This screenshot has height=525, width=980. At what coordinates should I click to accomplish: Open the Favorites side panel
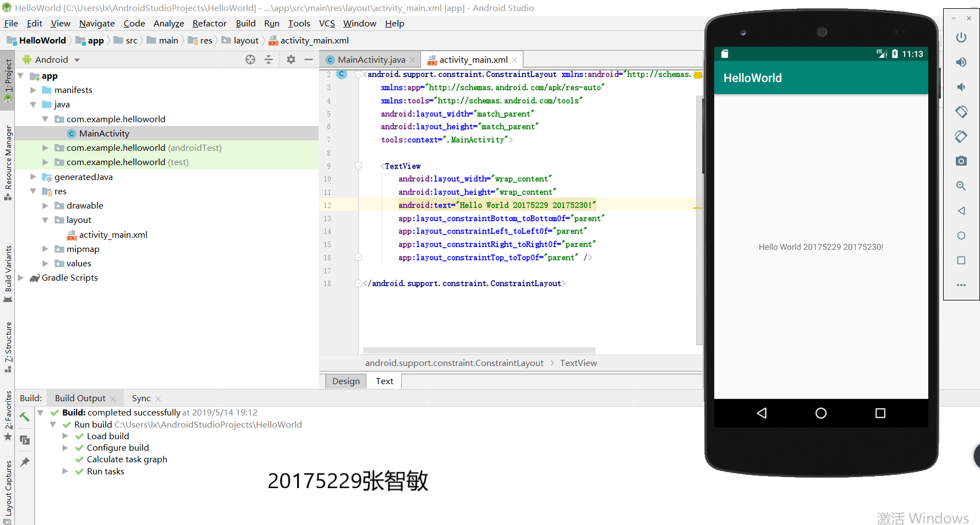pyautogui.click(x=8, y=415)
